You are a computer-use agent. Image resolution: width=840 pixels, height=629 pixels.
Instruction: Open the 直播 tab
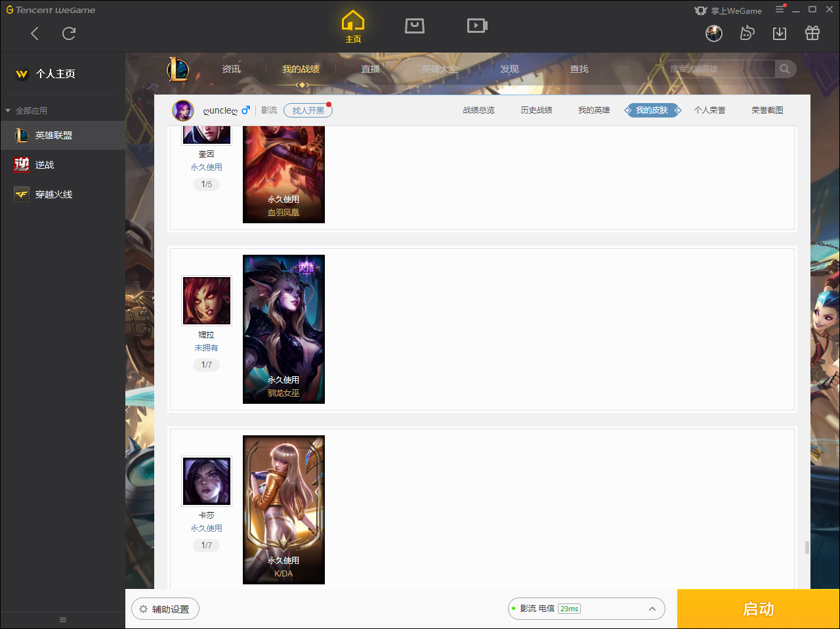coord(371,69)
